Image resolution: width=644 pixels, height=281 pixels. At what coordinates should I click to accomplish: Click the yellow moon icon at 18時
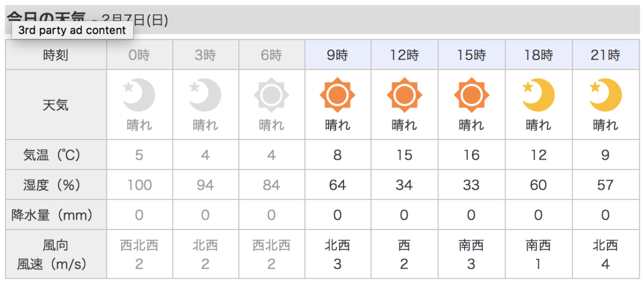click(x=538, y=95)
